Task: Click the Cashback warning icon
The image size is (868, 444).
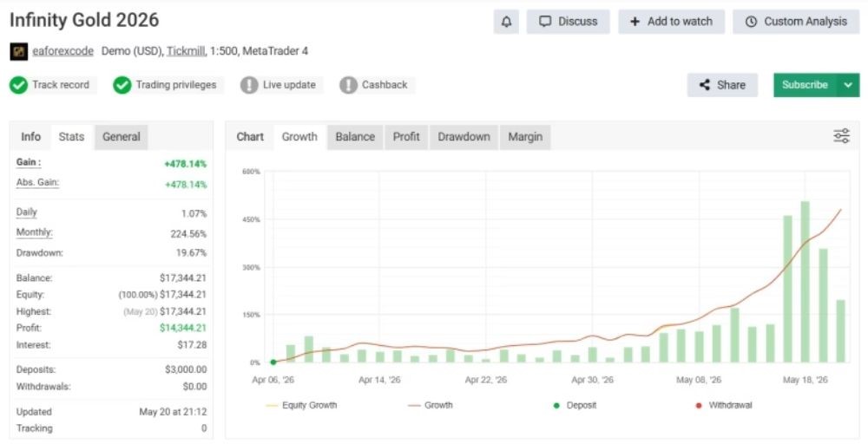Action: click(348, 85)
